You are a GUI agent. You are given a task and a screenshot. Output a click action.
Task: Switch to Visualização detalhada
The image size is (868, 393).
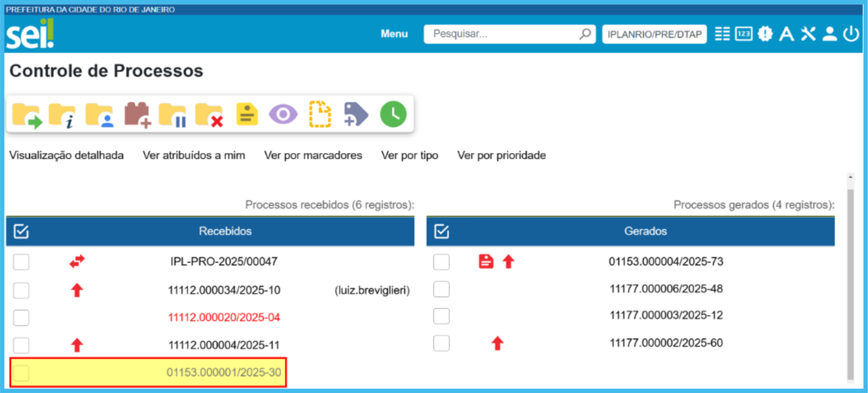click(67, 155)
